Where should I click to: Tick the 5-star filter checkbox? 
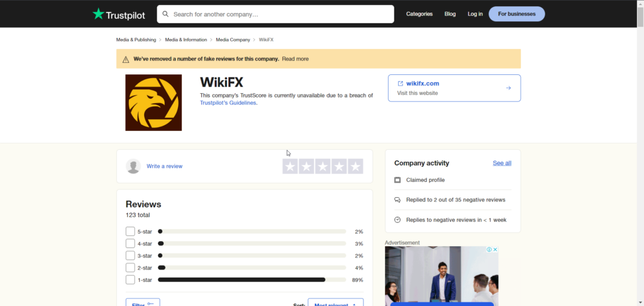(130, 232)
